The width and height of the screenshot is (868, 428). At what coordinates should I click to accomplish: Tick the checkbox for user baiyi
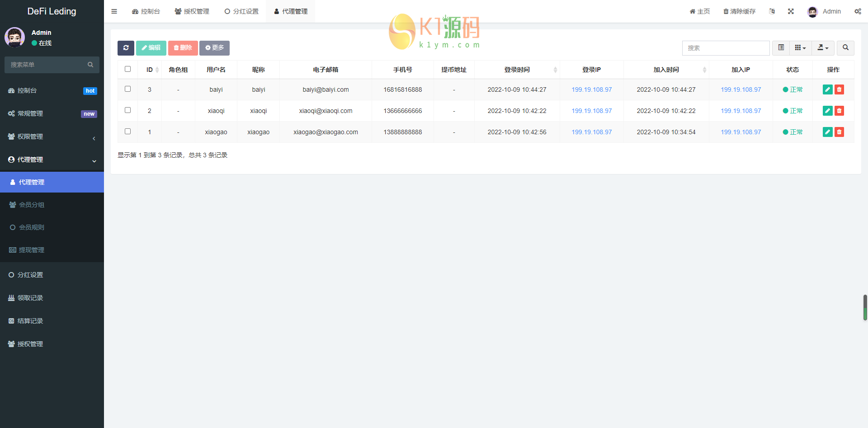127,89
